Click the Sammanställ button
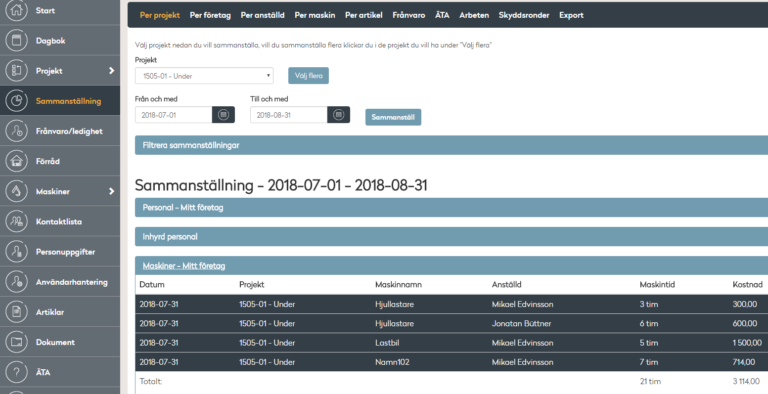Image resolution: width=768 pixels, height=394 pixels. pyautogui.click(x=393, y=117)
